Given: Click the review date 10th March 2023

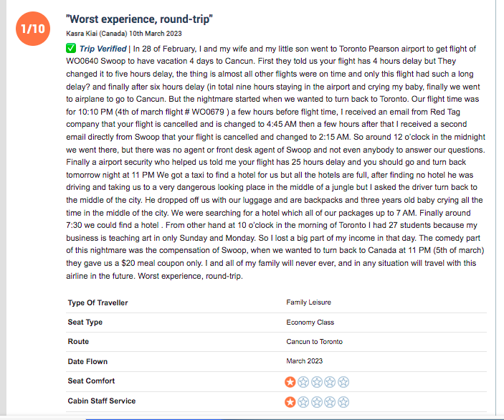Looking at the screenshot, I should 156,34.
